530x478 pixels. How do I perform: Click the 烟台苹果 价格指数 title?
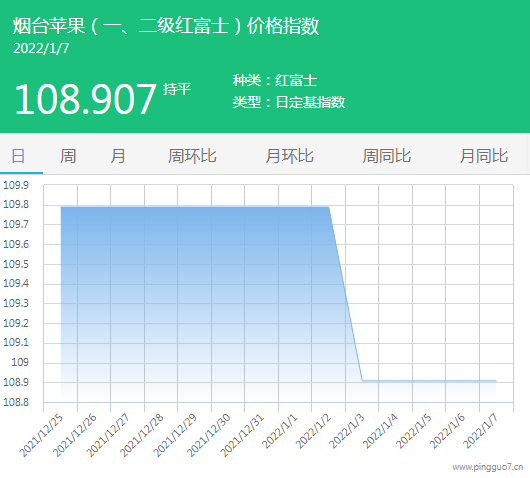(x=166, y=26)
